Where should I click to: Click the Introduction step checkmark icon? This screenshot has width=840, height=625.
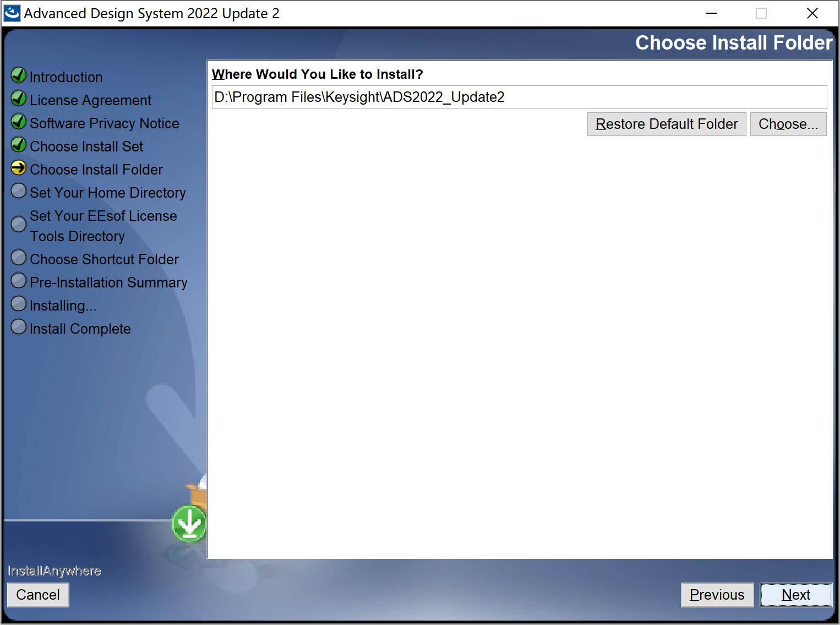click(x=19, y=75)
